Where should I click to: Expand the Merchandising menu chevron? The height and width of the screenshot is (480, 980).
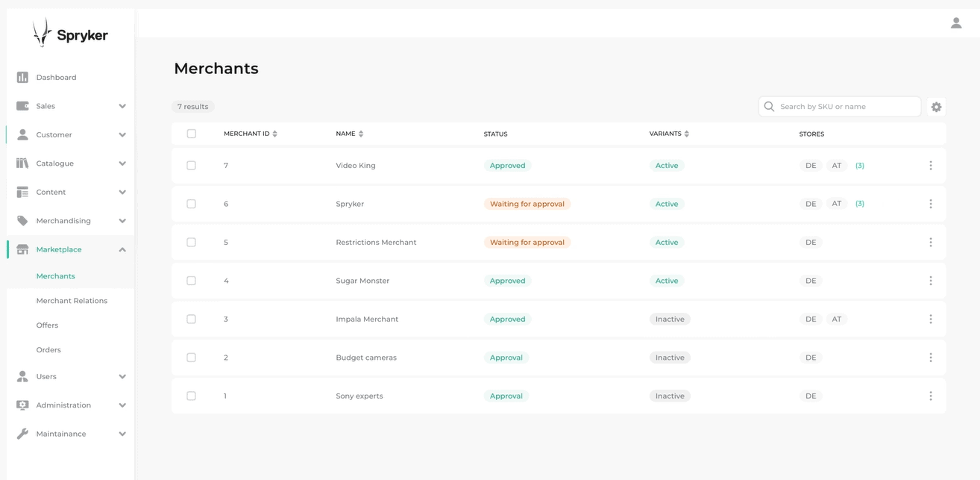click(122, 221)
